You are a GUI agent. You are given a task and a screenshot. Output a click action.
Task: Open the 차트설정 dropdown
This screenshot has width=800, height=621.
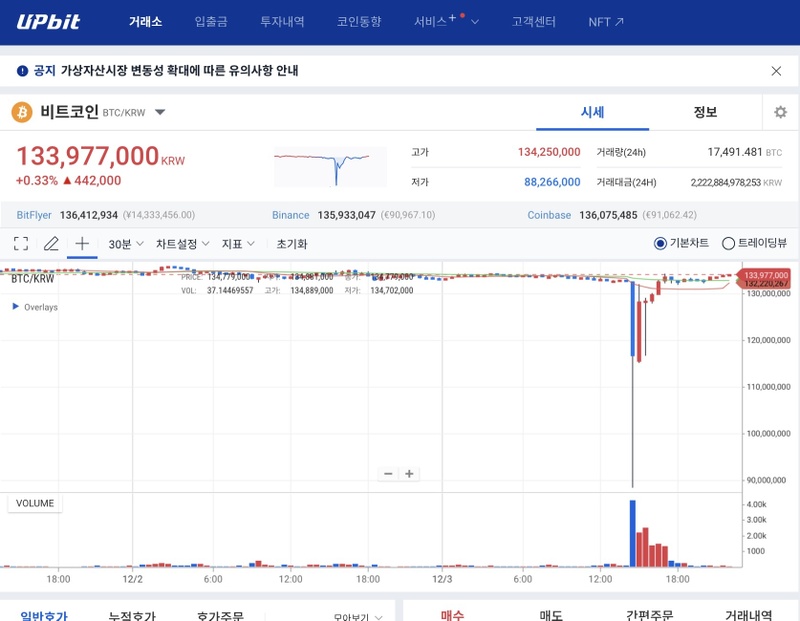pos(183,244)
